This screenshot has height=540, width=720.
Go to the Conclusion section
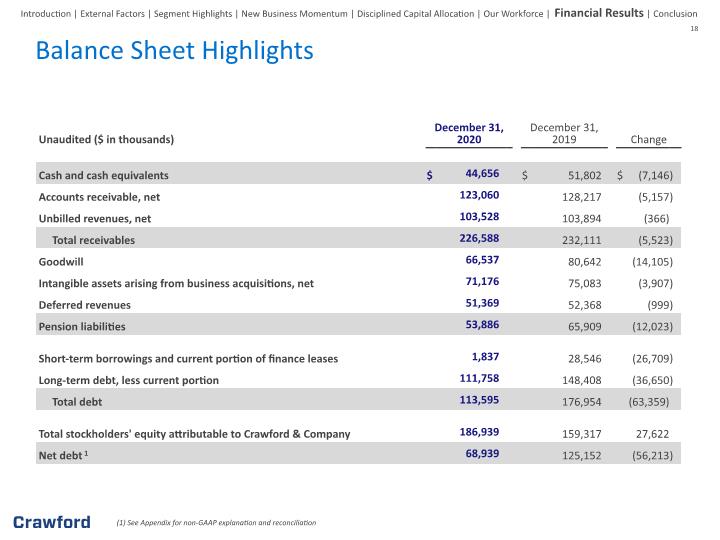(675, 14)
